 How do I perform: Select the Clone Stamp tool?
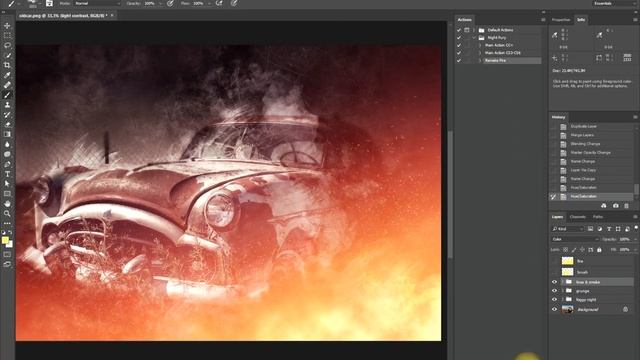pyautogui.click(x=7, y=105)
